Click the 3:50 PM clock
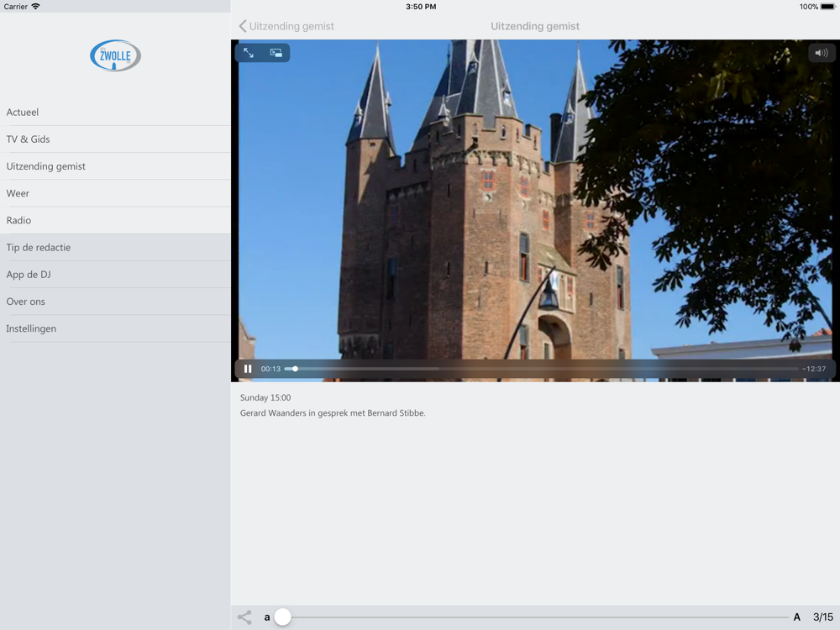The width and height of the screenshot is (840, 630). [x=421, y=7]
